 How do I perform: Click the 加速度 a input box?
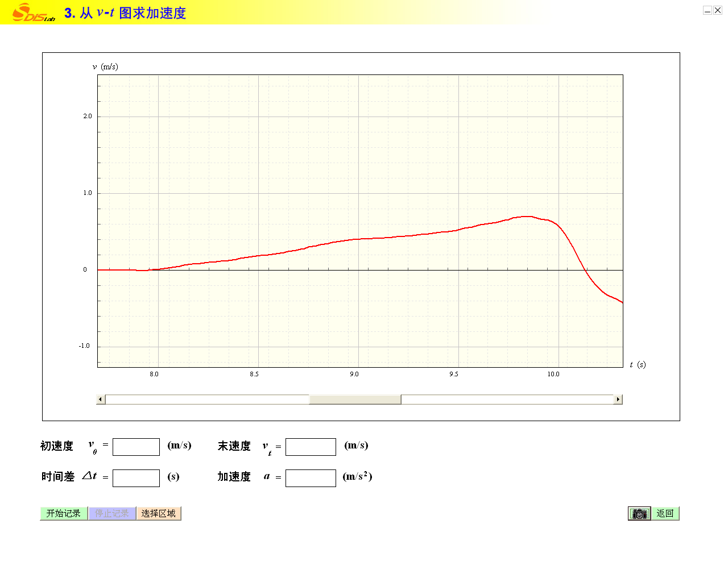[x=311, y=479]
